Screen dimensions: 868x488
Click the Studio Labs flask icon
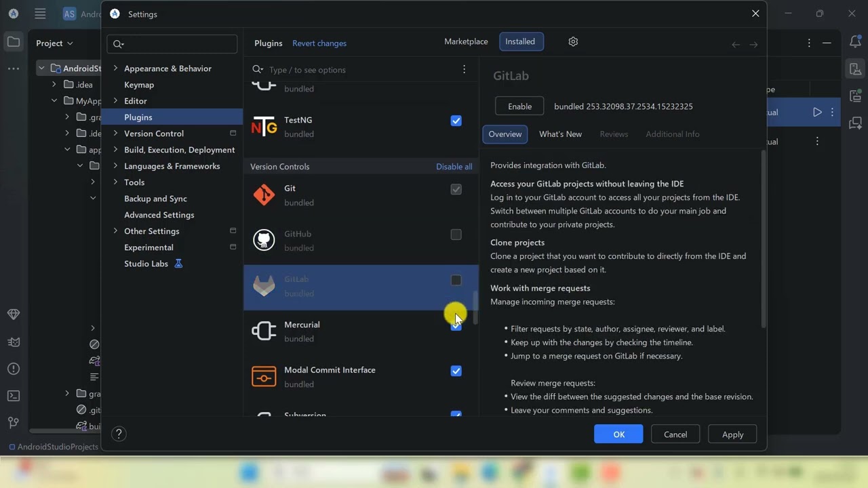coord(179,264)
